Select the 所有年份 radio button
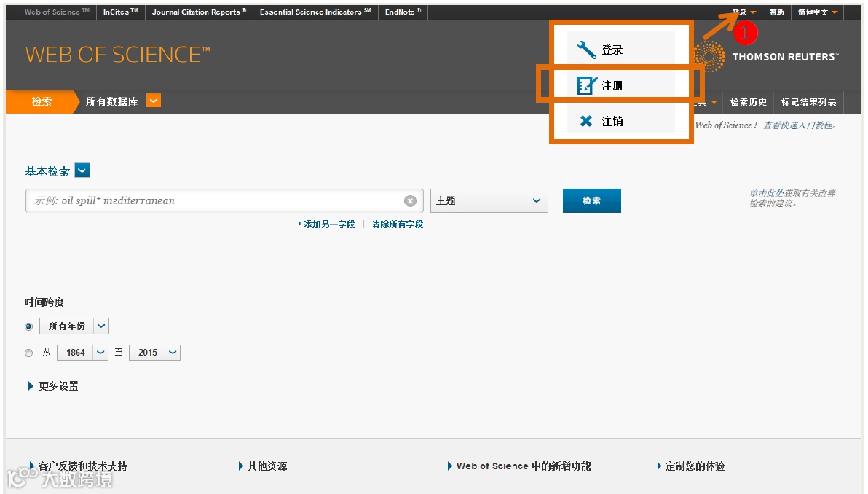This screenshot has width=868, height=494. [x=29, y=326]
